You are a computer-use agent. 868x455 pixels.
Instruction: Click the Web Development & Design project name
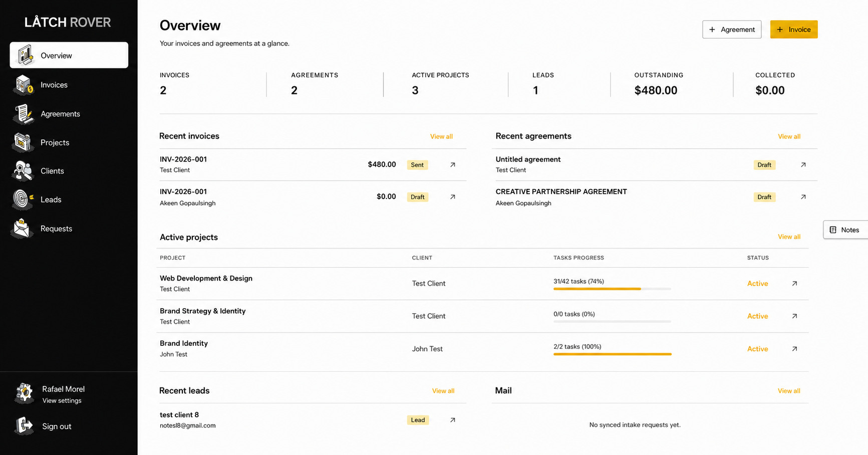click(x=206, y=278)
